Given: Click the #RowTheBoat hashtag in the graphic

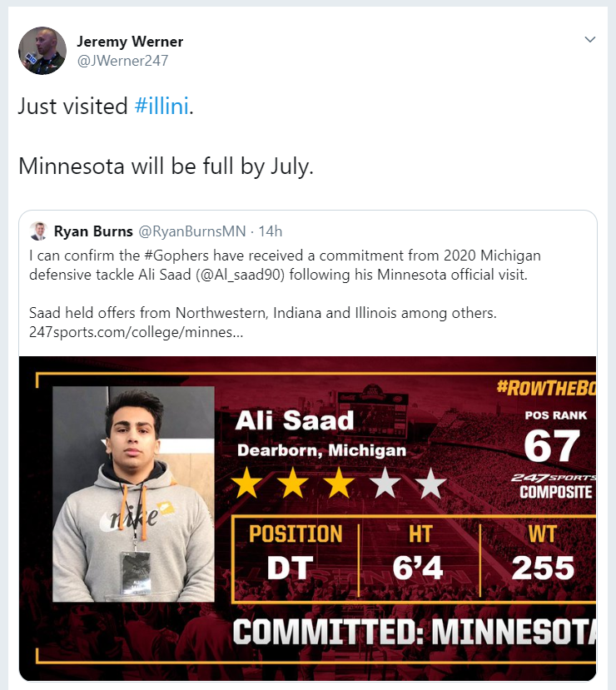Looking at the screenshot, I should tap(545, 386).
